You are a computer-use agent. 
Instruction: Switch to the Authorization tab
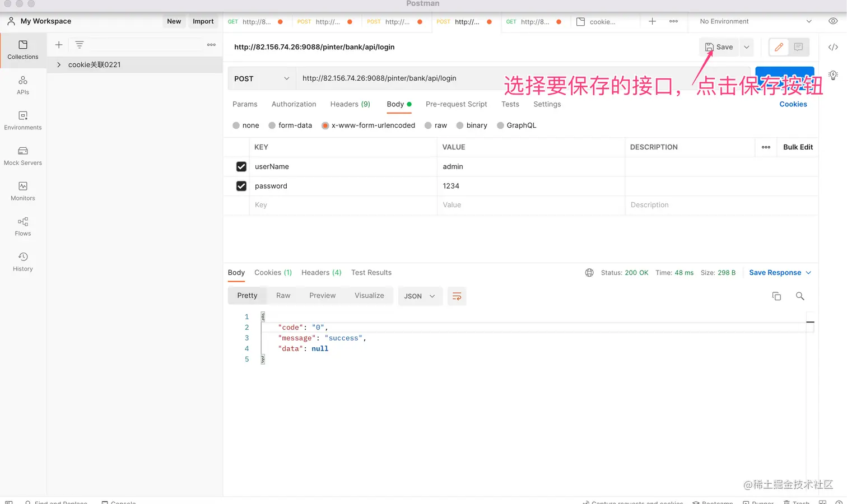[x=294, y=104]
